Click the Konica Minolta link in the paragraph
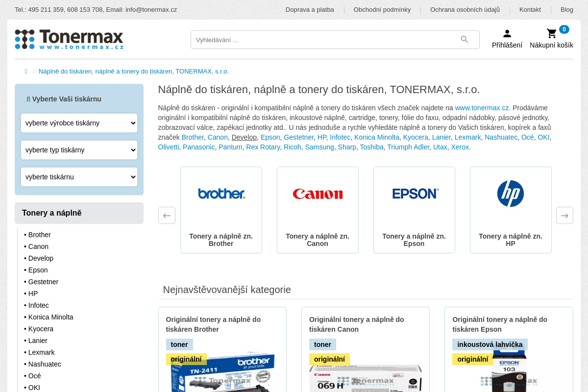Screen dimensions: 588x392 tap(377, 137)
